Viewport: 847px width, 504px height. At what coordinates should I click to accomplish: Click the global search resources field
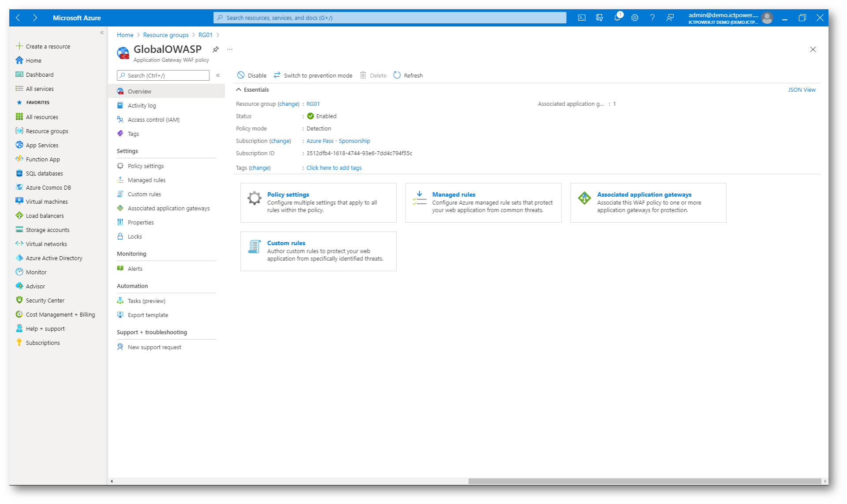pyautogui.click(x=390, y=18)
